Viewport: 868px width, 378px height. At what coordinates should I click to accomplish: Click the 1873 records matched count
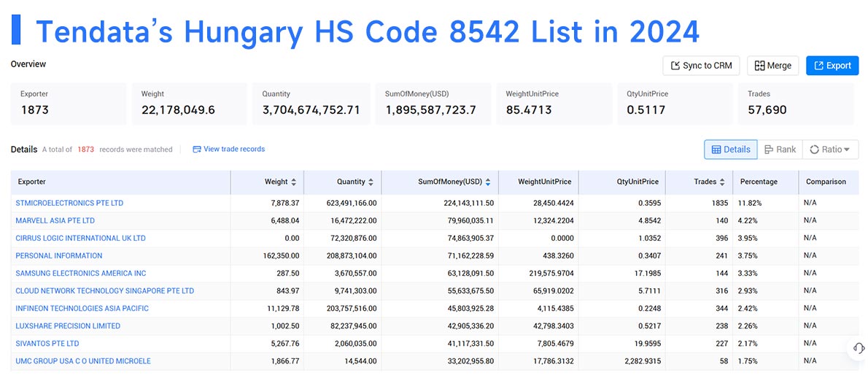coord(86,150)
